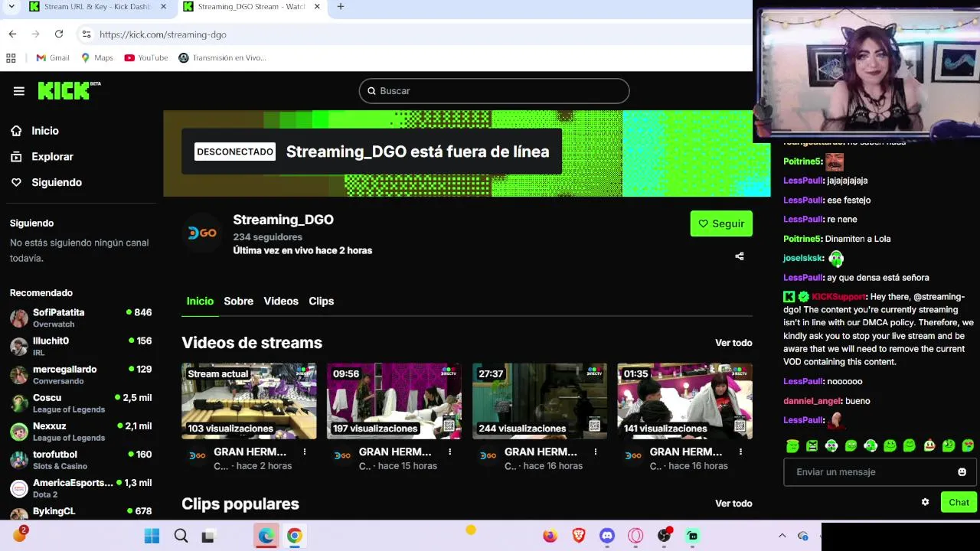
Task: Reload the page in the browser
Action: [59, 34]
